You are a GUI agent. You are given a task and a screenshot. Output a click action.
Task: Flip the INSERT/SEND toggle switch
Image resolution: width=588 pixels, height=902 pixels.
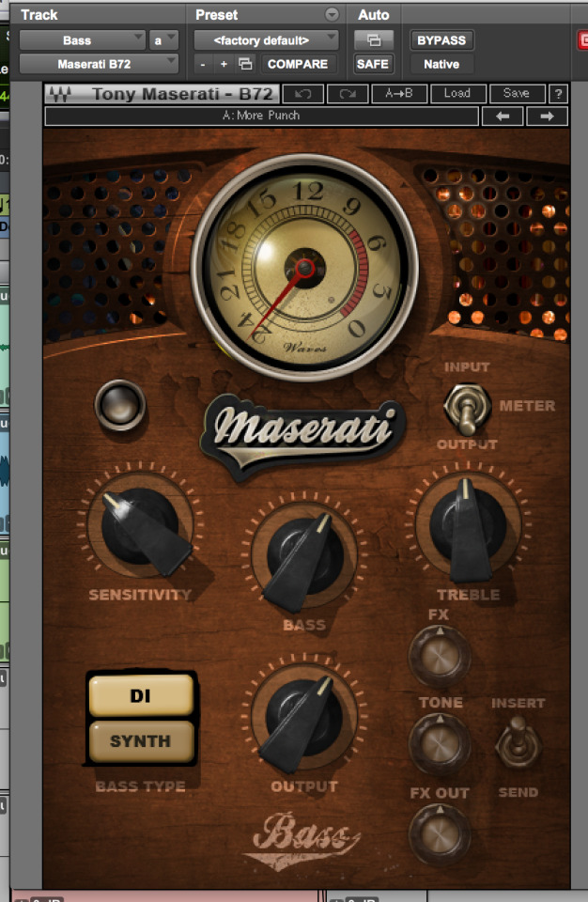point(518,742)
